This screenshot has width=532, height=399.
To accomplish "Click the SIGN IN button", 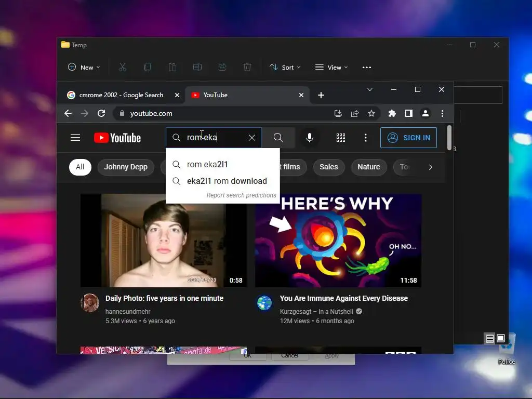I will (x=408, y=137).
